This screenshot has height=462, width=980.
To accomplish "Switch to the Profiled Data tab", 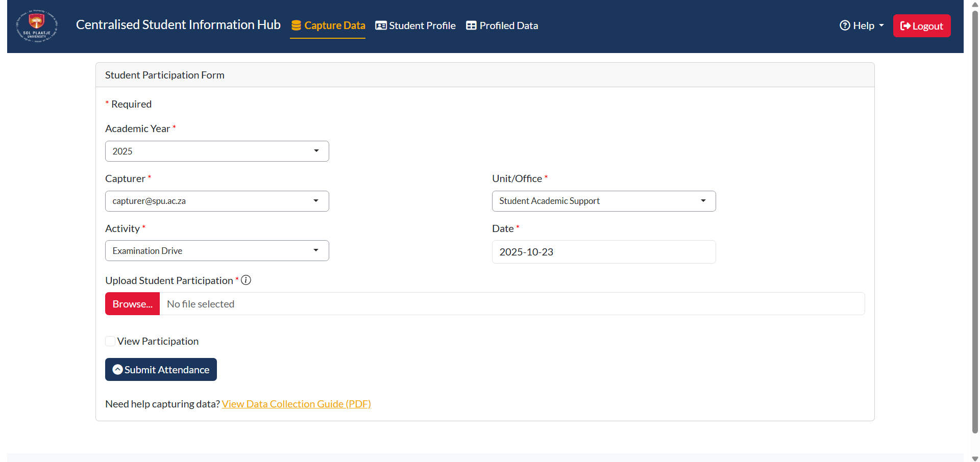I will (508, 25).
